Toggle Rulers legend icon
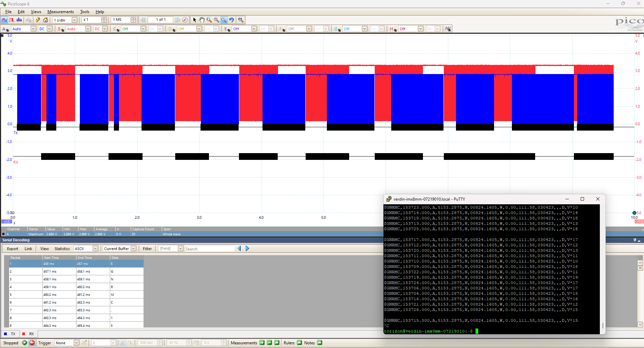Image resolution: width=644 pixels, height=348 pixels. [x=299, y=343]
